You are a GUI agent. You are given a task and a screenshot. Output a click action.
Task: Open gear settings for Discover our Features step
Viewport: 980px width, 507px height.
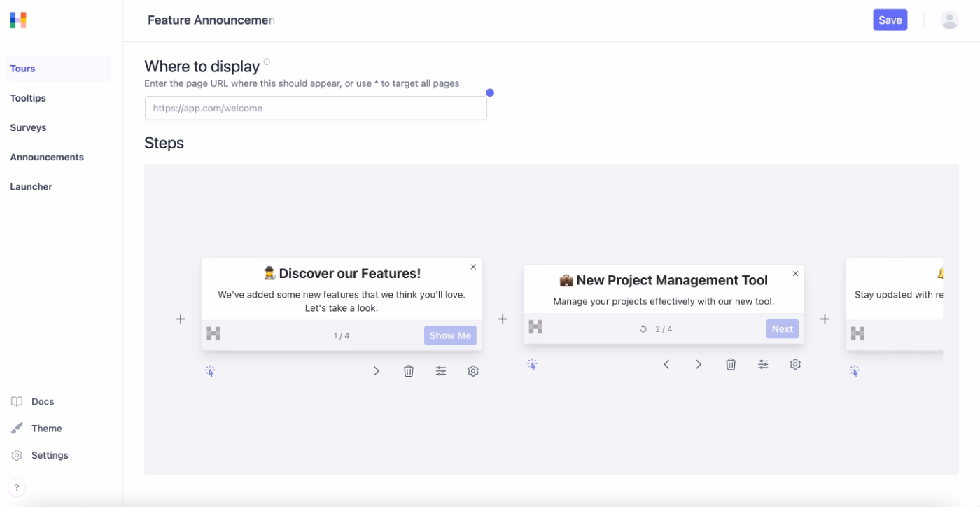point(473,371)
